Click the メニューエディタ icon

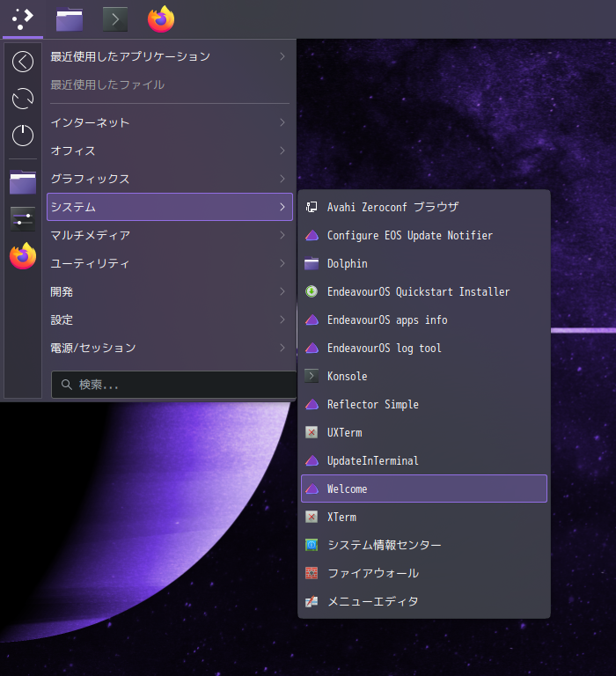coord(312,601)
